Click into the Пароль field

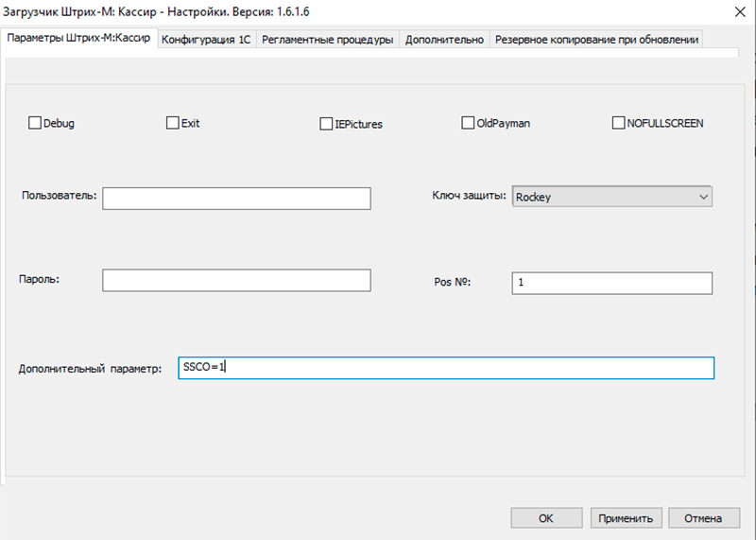coord(236,280)
